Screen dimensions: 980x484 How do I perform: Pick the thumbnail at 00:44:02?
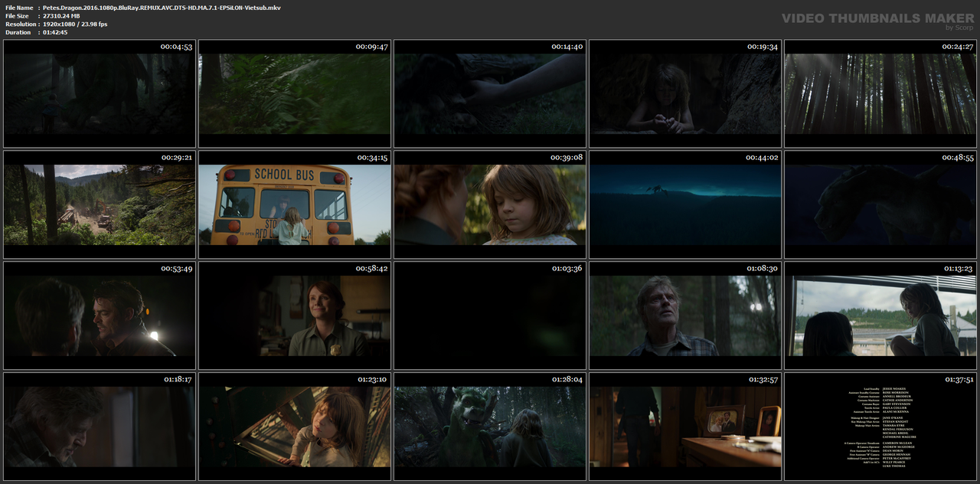point(685,204)
